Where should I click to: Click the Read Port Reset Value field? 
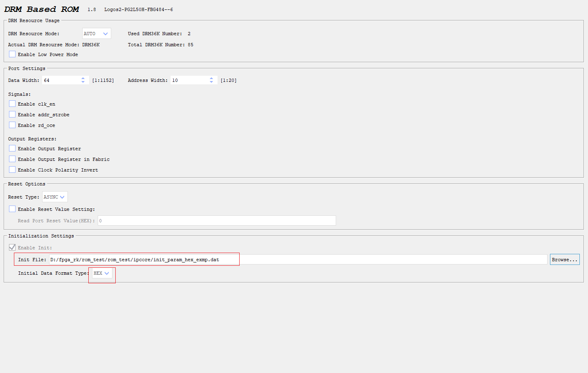coord(217,220)
